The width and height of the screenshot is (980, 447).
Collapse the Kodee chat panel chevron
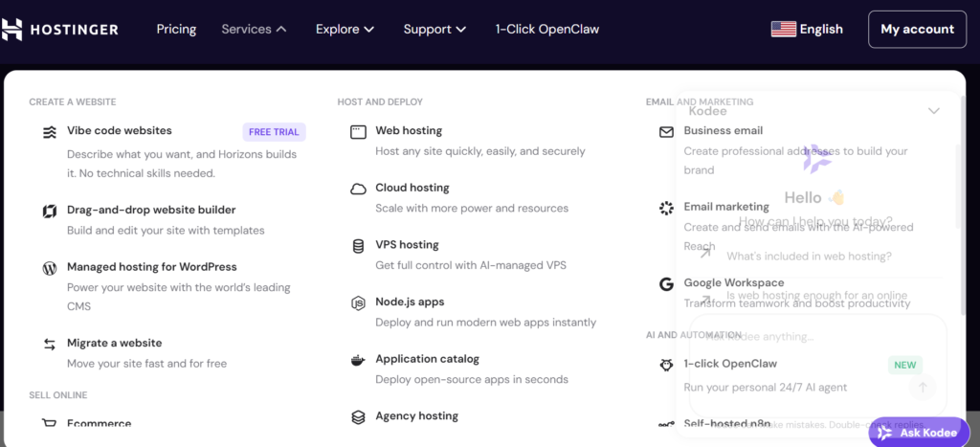pos(934,111)
